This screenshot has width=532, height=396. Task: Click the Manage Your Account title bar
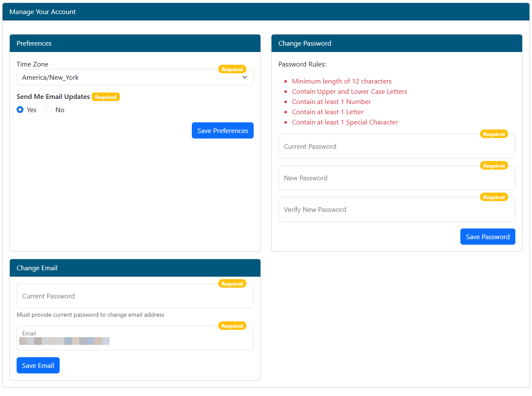[266, 12]
